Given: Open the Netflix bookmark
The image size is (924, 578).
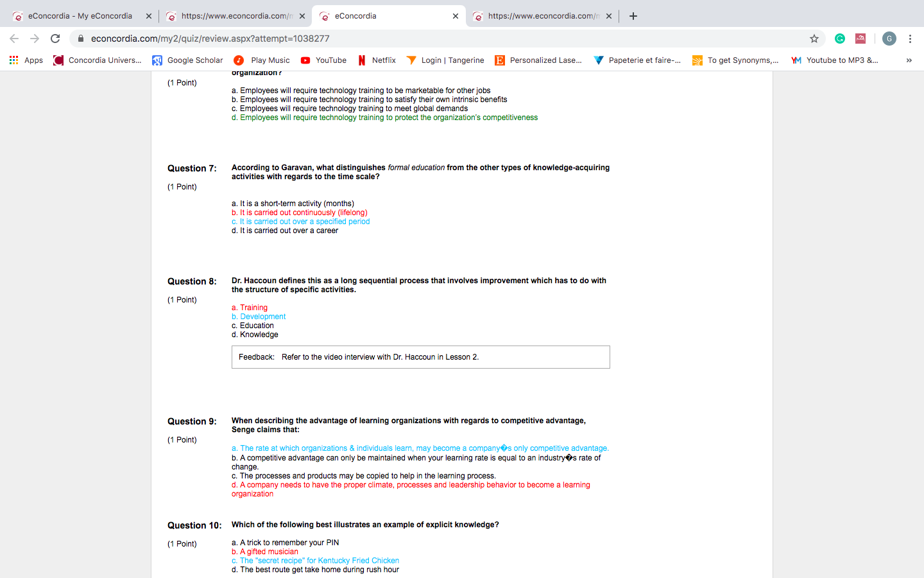Looking at the screenshot, I should [x=377, y=60].
